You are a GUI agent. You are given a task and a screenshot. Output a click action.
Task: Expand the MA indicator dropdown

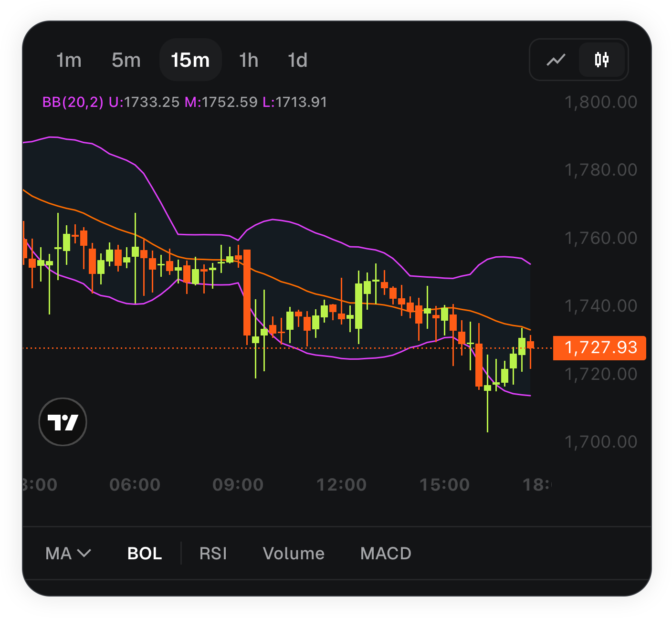click(x=68, y=553)
